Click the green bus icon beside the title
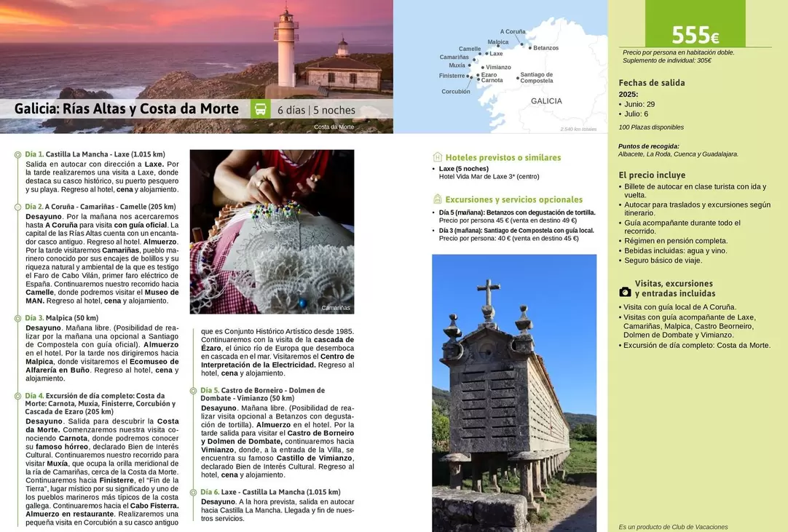This screenshot has height=532, width=788. point(260,109)
